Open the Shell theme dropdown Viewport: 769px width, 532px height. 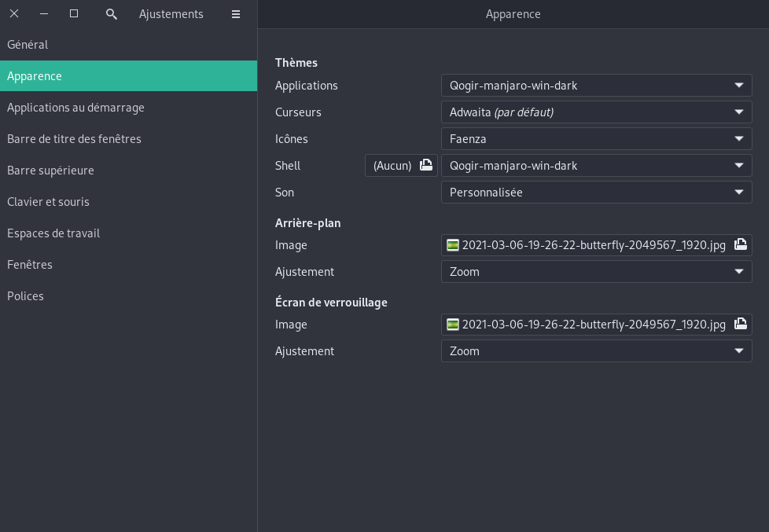596,166
